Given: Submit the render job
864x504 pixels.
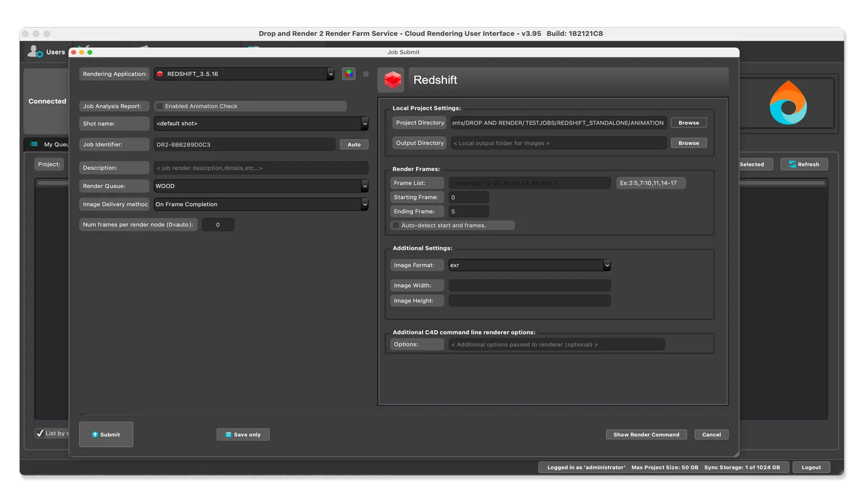Looking at the screenshot, I should [106, 434].
